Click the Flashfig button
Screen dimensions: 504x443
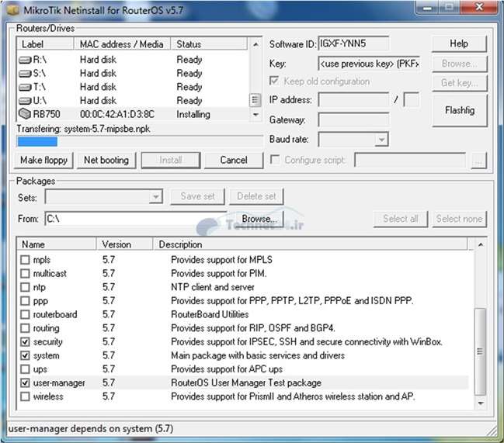(x=460, y=110)
